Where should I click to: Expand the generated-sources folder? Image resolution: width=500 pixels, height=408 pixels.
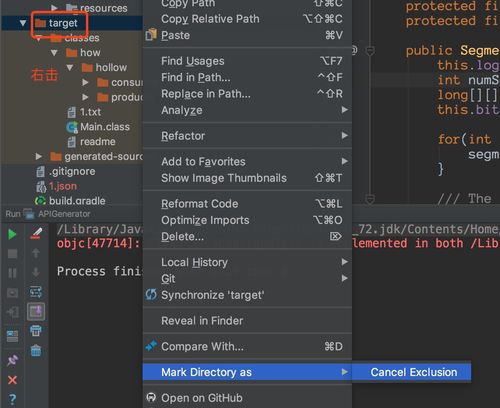click(x=39, y=156)
